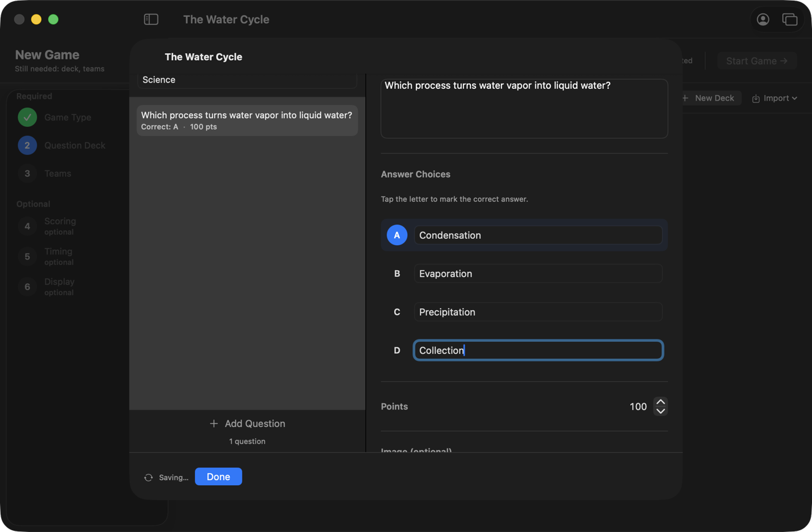Click the Import button label
This screenshot has width=812, height=532.
click(776, 98)
